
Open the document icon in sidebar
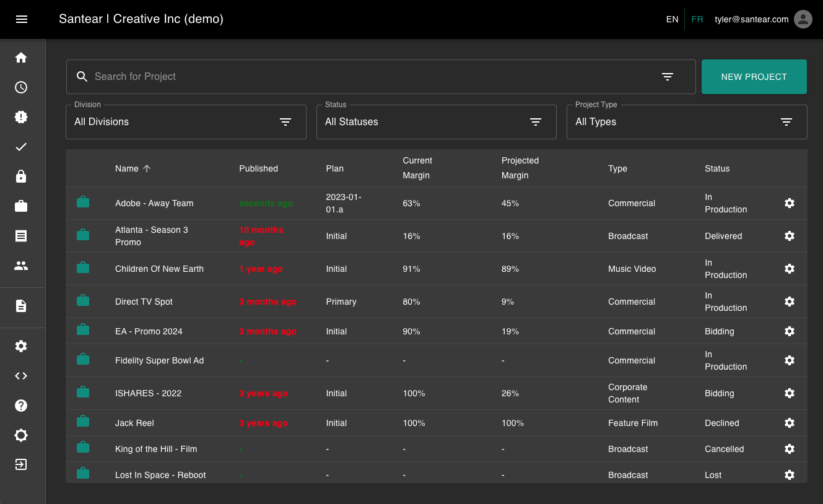21,306
